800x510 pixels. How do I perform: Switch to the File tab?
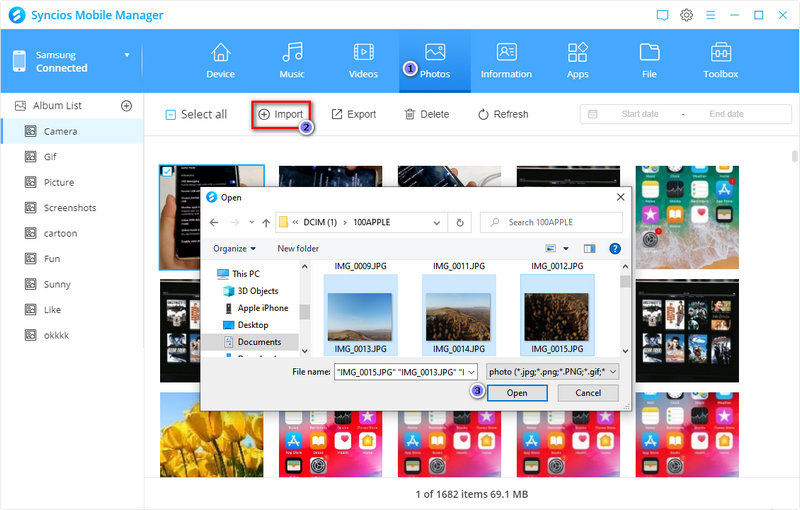click(x=649, y=61)
